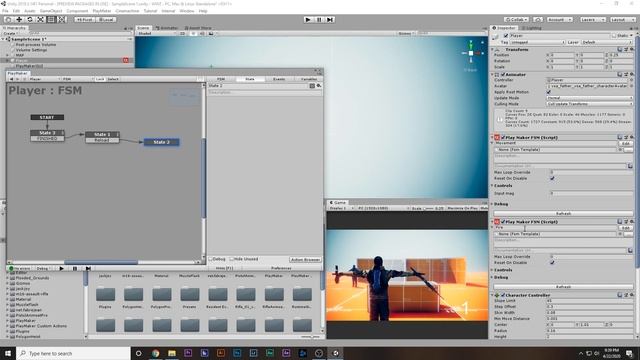This screenshot has height=360, width=640.
Task: Click the Unity editor Step button
Action: tap(330, 20)
